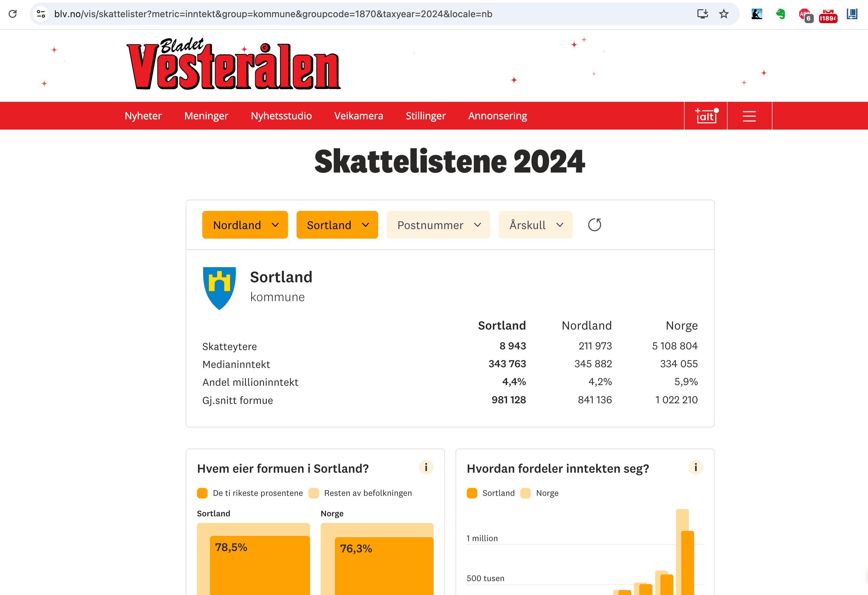Screen dimensions: 868x595
Task: Bookmark this page with the star icon
Action: coord(724,14)
